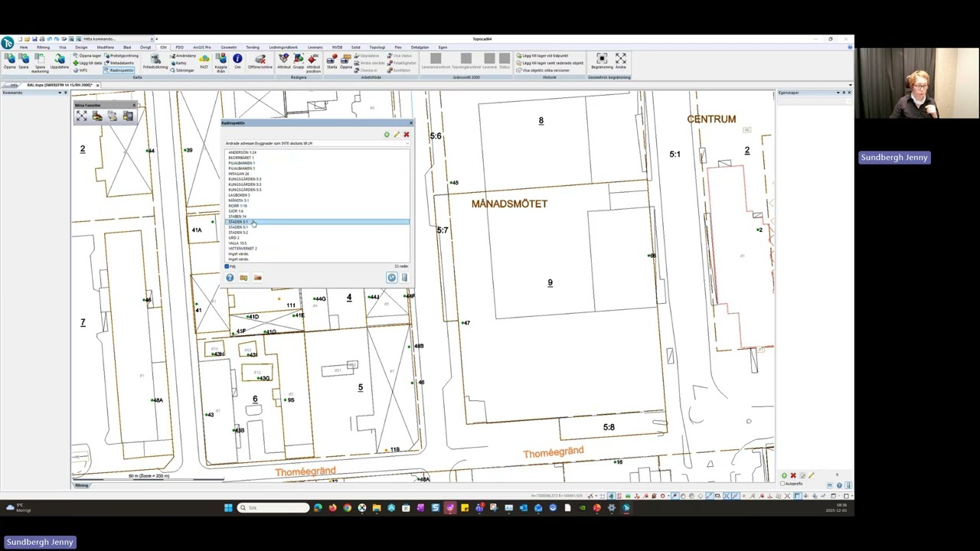The width and height of the screenshot is (980, 551).
Task: Click the Attribut tool icon
Action: pos(284,60)
